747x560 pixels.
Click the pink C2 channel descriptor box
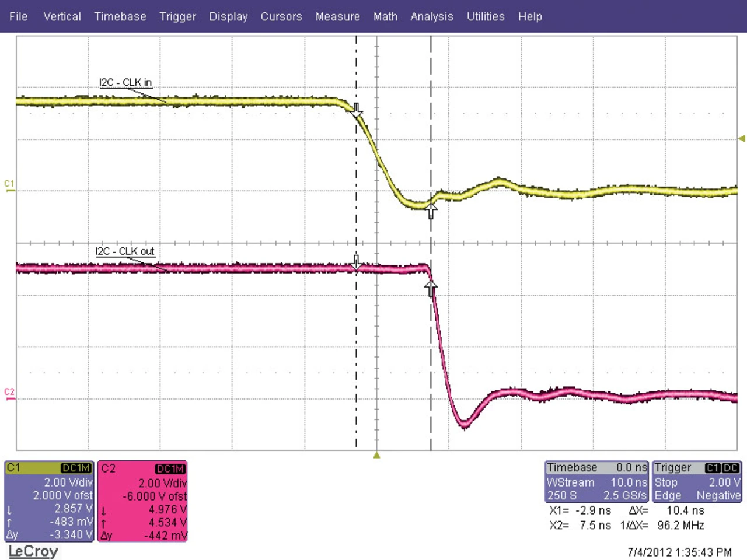143,501
